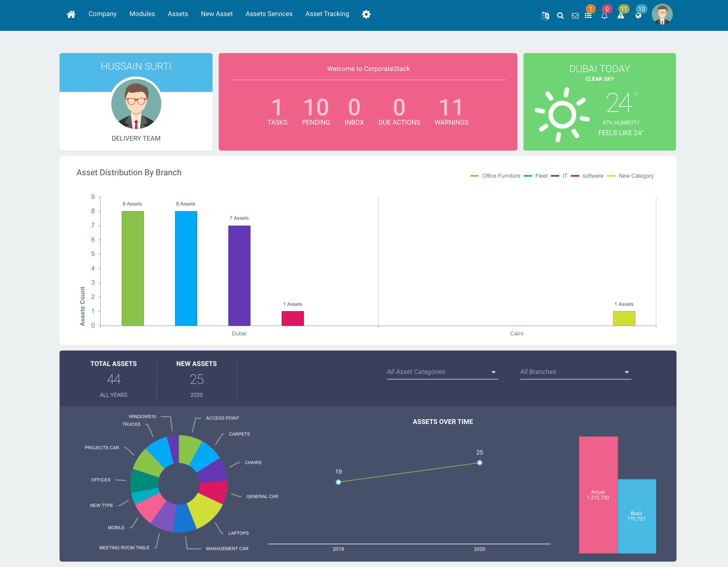Open the notifications bell icon

point(604,16)
